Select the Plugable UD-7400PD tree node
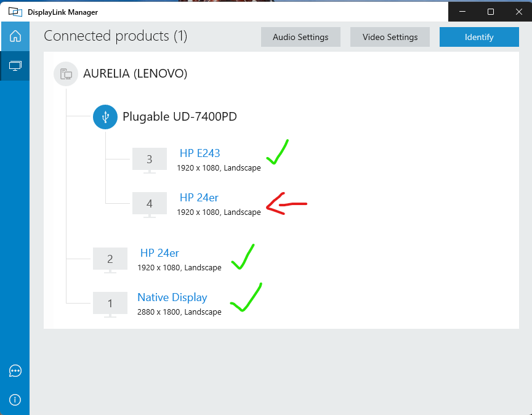532x415 pixels. pyautogui.click(x=180, y=116)
